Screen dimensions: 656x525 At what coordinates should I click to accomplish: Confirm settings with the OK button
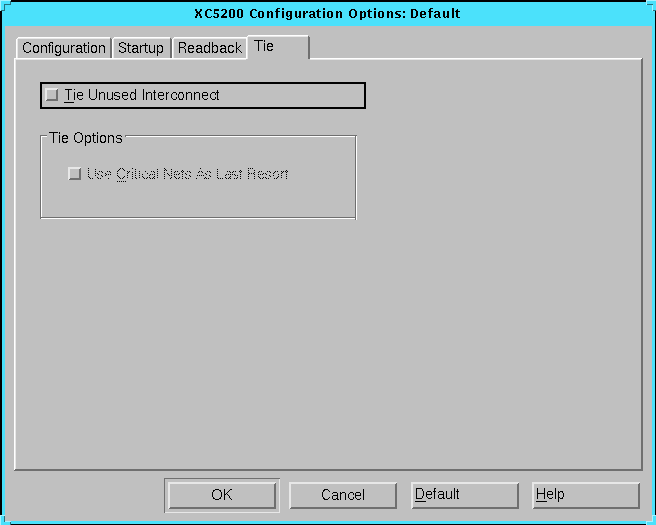pyautogui.click(x=222, y=495)
